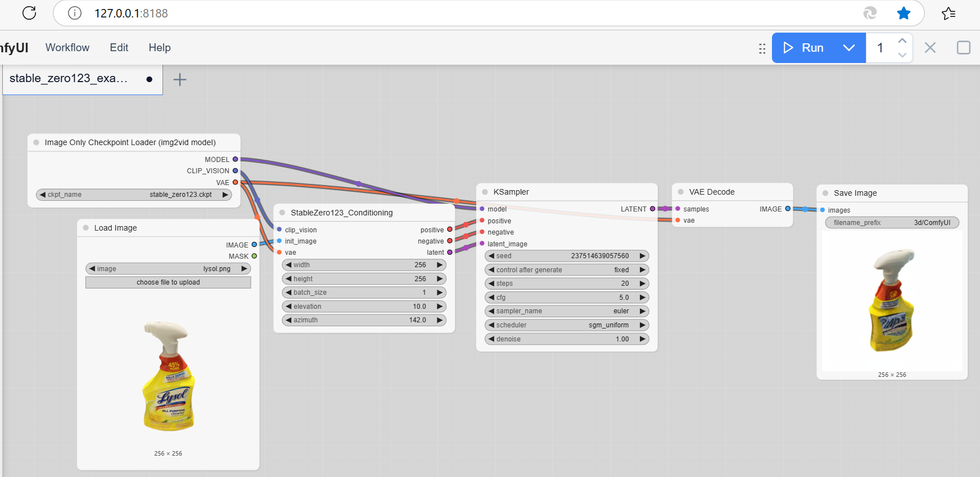The height and width of the screenshot is (477, 980).
Task: Grab the actionbar drag handle dots
Action: tap(762, 48)
